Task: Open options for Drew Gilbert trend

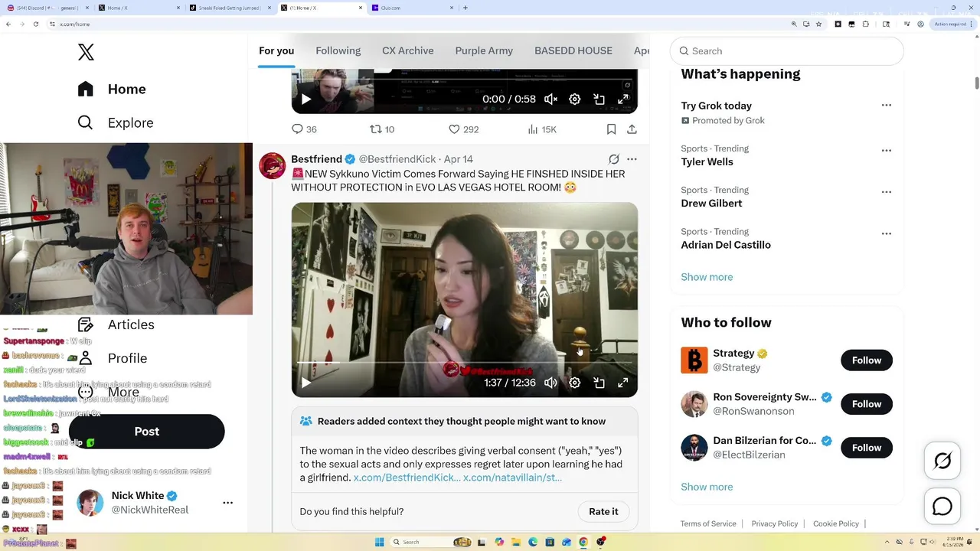Action: tap(887, 191)
